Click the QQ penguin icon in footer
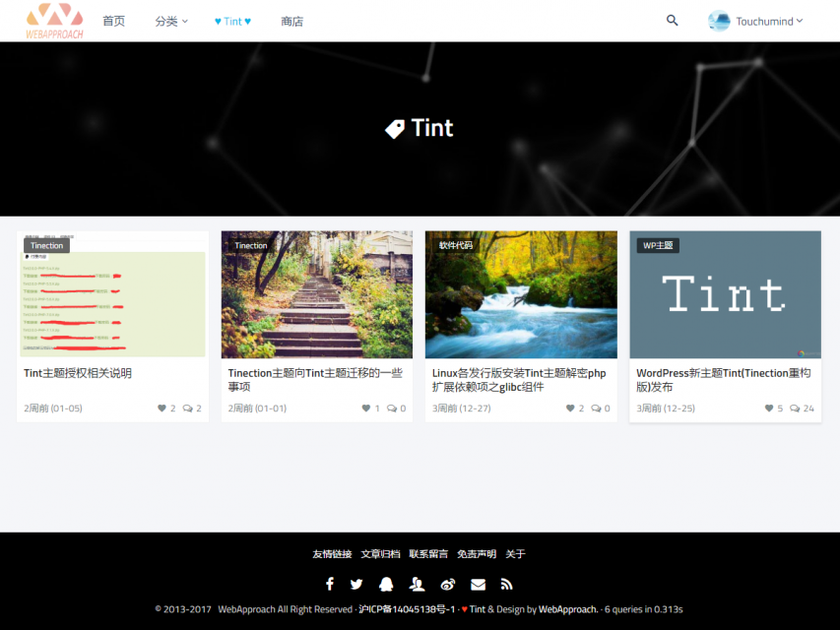This screenshot has height=630, width=840. click(x=386, y=584)
